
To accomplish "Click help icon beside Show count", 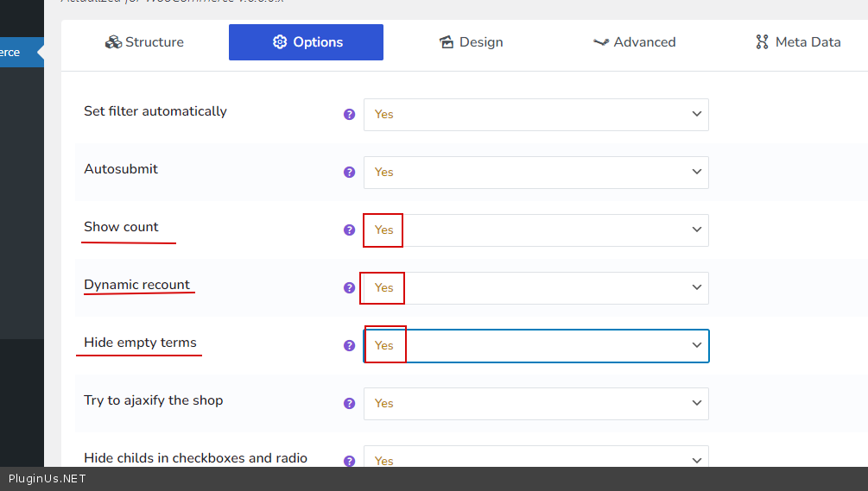I will point(349,230).
